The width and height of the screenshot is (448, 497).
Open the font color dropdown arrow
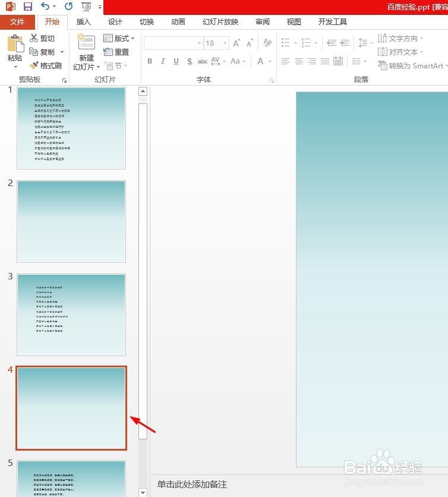tap(270, 61)
